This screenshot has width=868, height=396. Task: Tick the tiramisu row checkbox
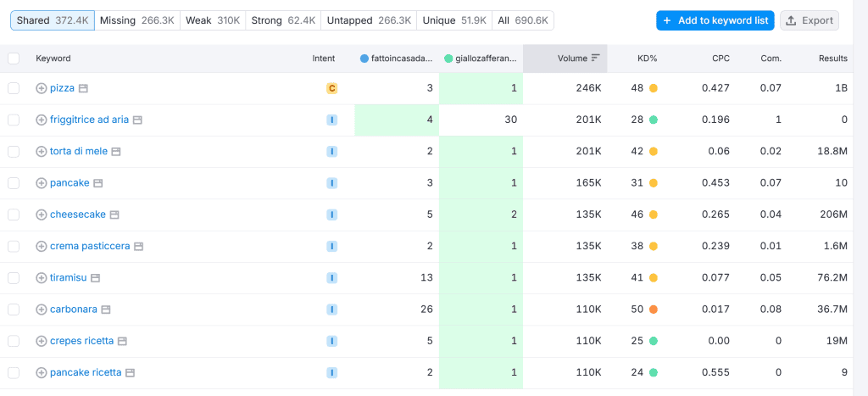pos(14,277)
